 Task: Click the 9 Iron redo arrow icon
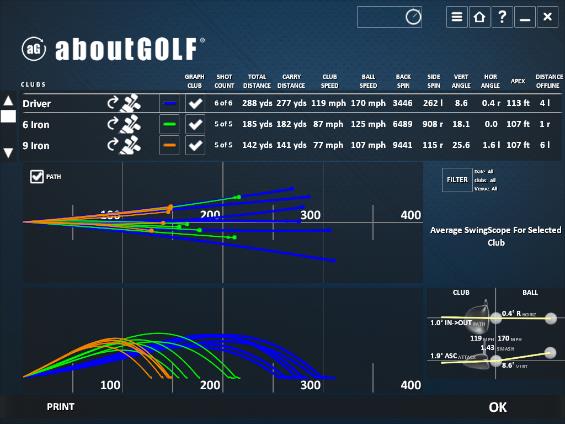[112, 145]
